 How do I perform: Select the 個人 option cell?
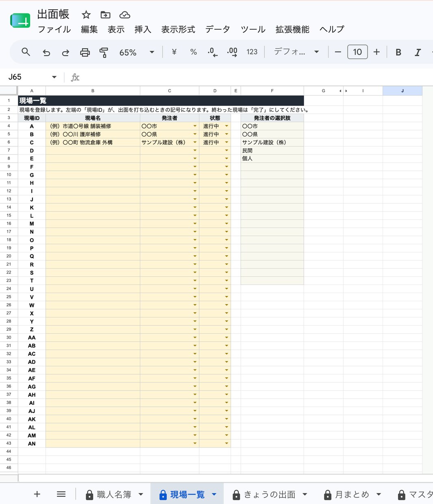272,159
